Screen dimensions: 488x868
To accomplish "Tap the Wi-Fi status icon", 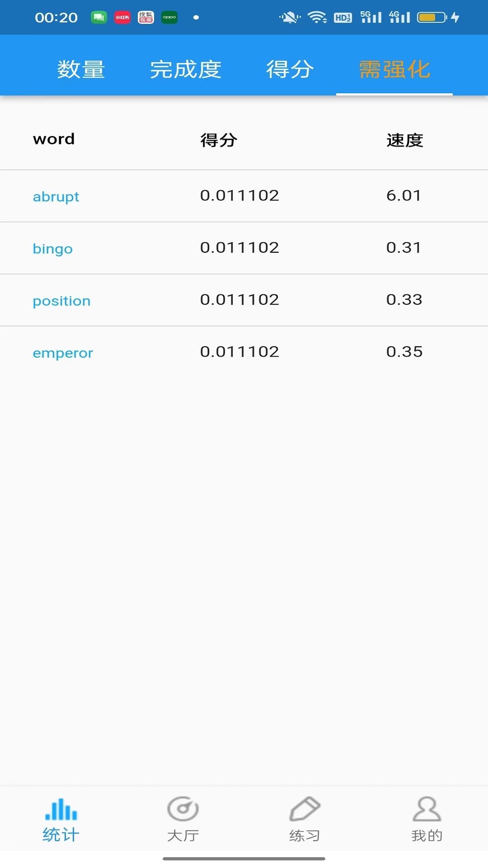I will pos(317,18).
